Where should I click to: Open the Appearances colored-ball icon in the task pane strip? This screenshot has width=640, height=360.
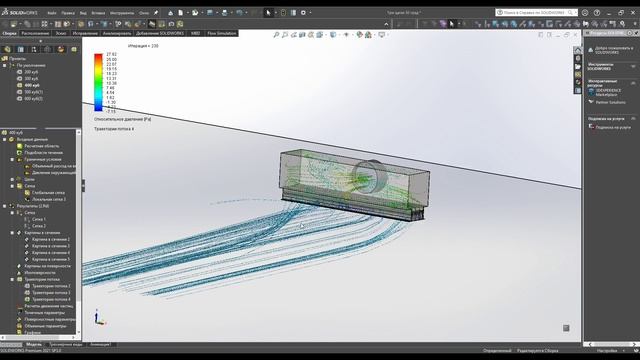coord(578,82)
